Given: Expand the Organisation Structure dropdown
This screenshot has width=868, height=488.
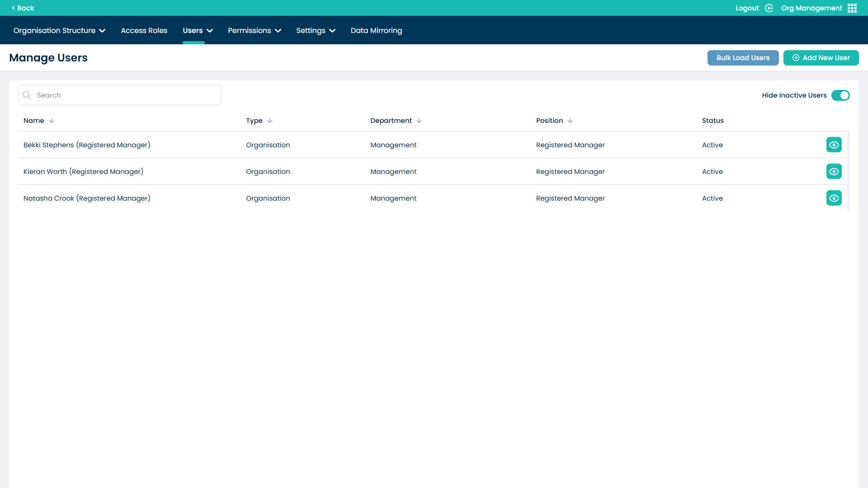Looking at the screenshot, I should tap(59, 30).
